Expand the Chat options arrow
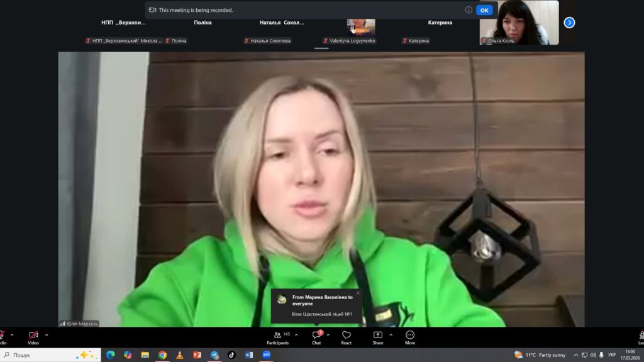This screenshot has height=362, width=644. pyautogui.click(x=328, y=335)
